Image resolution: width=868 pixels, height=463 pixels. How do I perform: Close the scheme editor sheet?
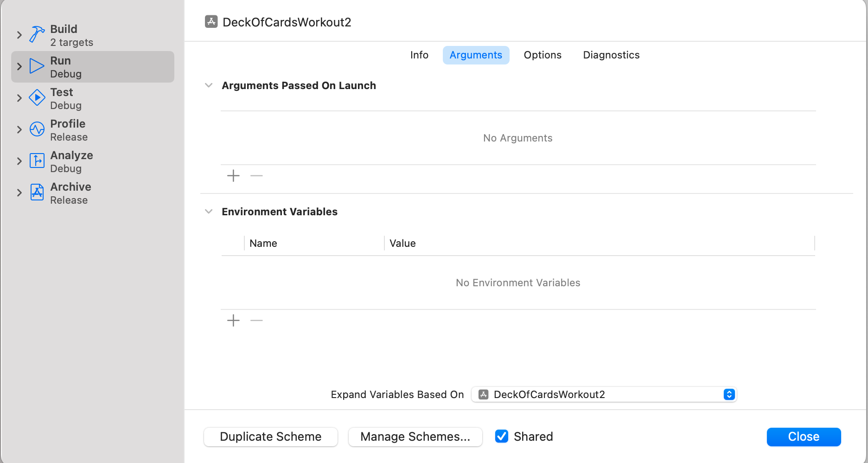pyautogui.click(x=804, y=437)
